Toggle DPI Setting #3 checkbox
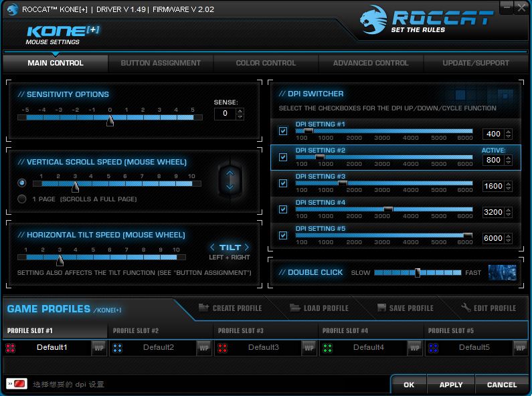 (x=283, y=183)
